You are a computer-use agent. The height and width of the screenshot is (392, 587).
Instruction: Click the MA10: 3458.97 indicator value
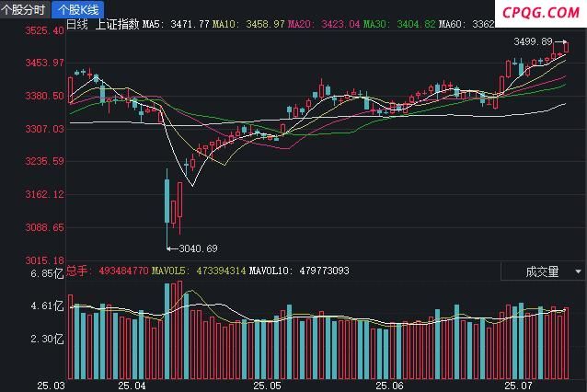coord(248,25)
